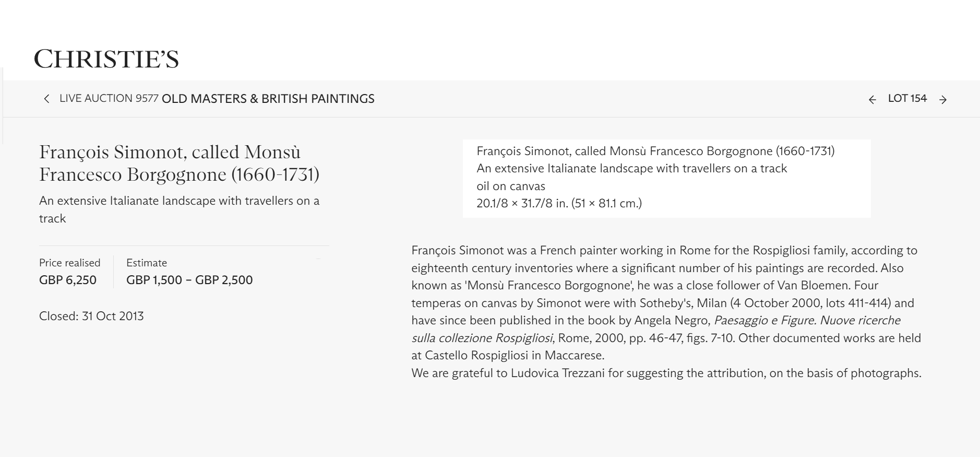This screenshot has width=980, height=457.
Task: Click the 'oil on canvas' medium line
Action: tap(511, 186)
